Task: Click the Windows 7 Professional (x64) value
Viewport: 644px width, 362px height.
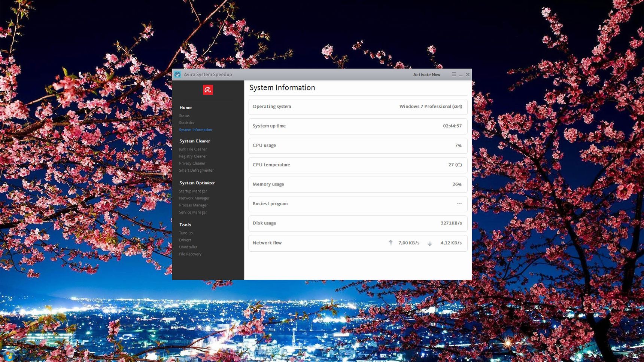Action: [x=431, y=107]
